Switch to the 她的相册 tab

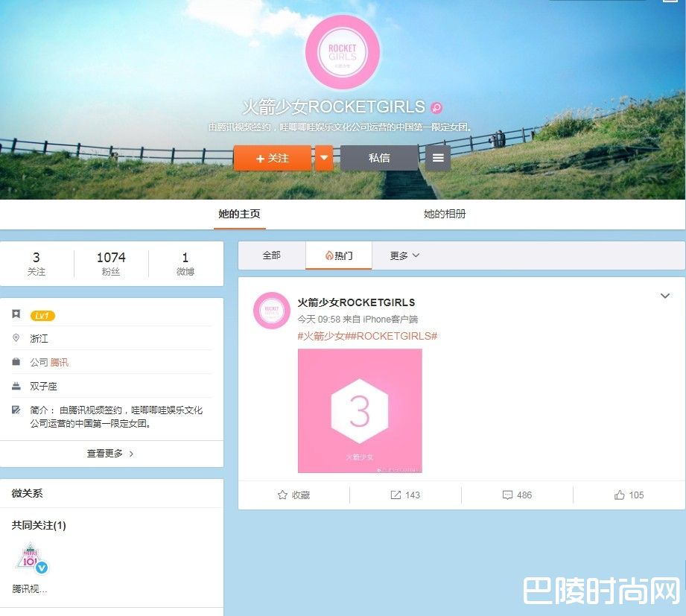click(x=445, y=214)
